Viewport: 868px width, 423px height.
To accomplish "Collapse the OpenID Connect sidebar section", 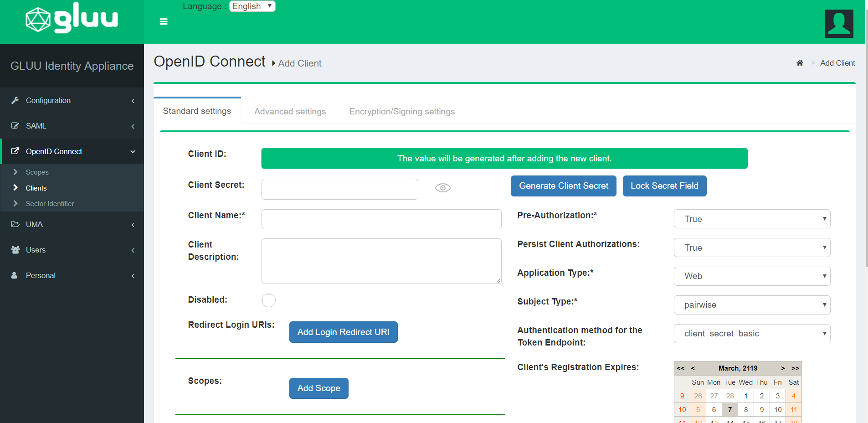I will (132, 151).
